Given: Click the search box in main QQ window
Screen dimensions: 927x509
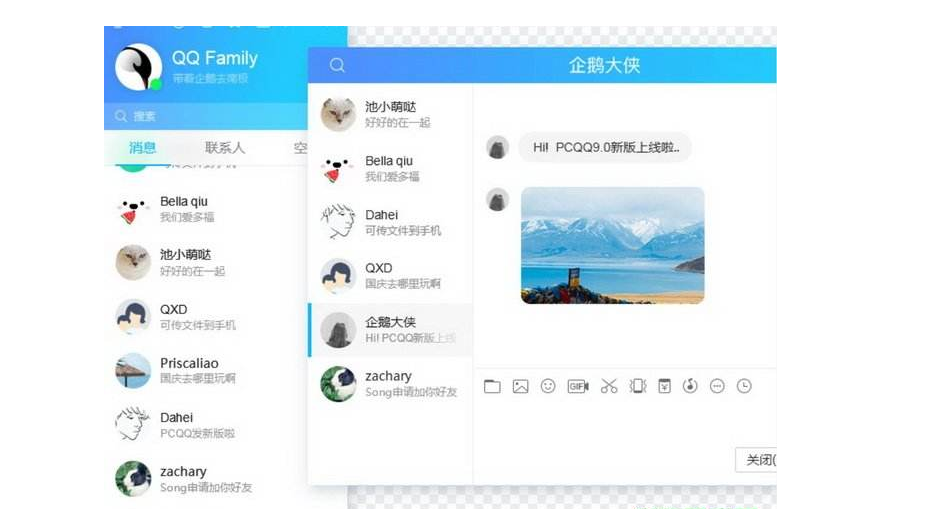Looking at the screenshot, I should (206, 116).
